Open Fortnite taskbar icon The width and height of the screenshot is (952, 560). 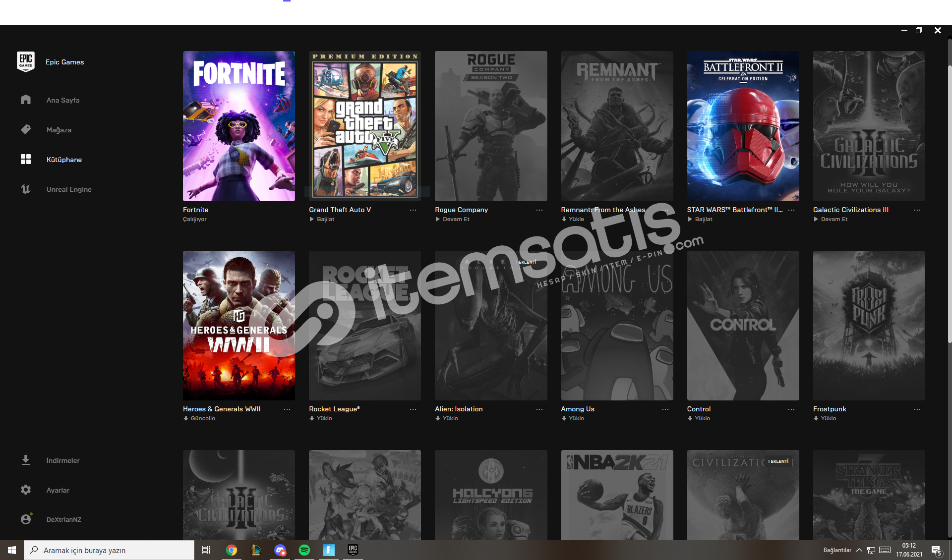[x=329, y=550]
